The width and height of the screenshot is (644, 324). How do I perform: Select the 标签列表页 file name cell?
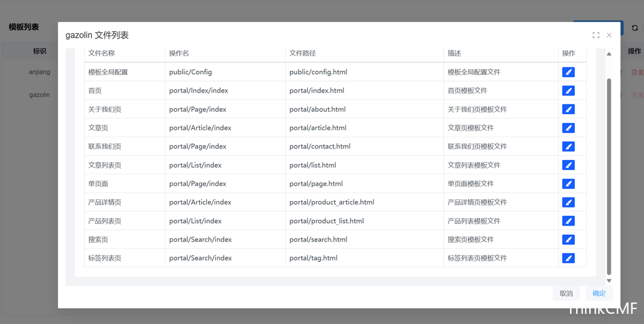click(x=105, y=258)
